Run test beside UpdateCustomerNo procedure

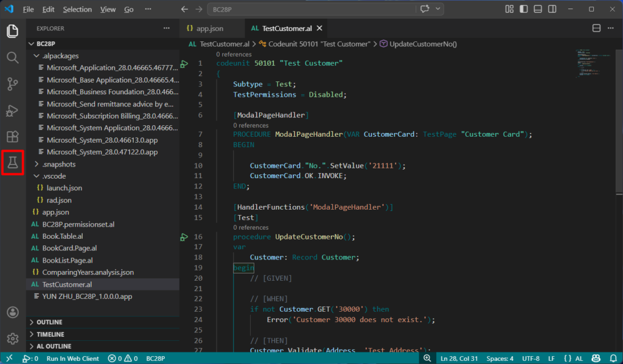pos(184,236)
